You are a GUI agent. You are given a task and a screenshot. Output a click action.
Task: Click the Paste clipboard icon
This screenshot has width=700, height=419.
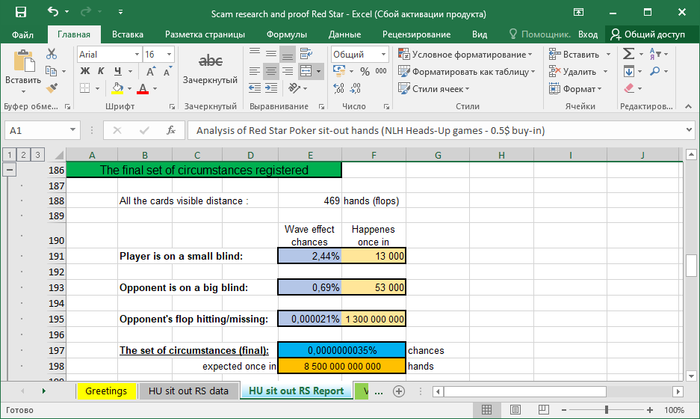click(23, 62)
